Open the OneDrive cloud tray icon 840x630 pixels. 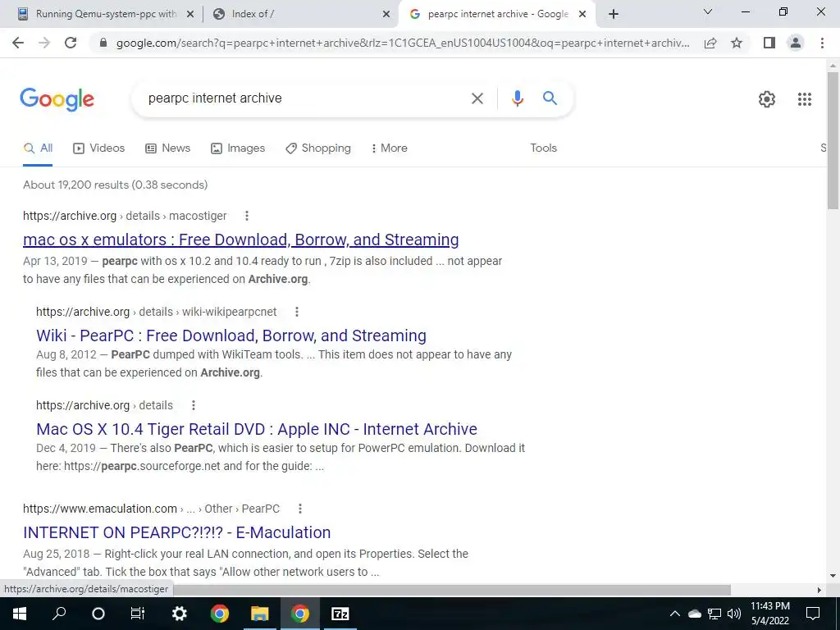pos(695,614)
